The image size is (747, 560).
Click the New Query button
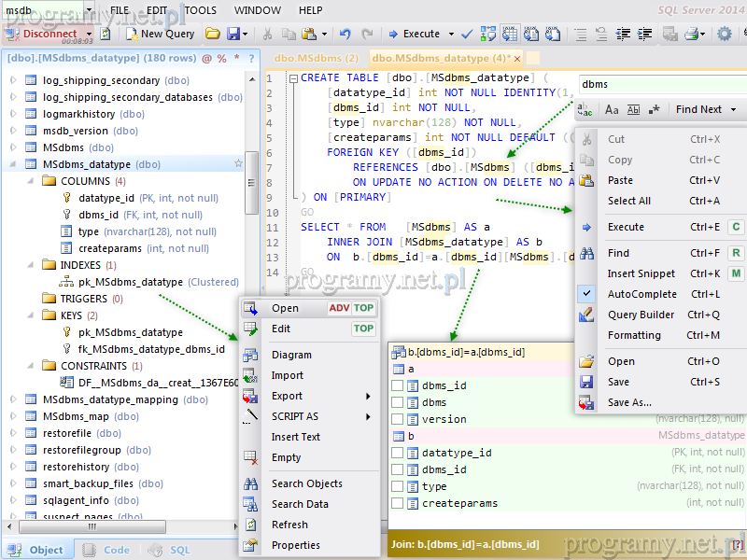(x=159, y=34)
